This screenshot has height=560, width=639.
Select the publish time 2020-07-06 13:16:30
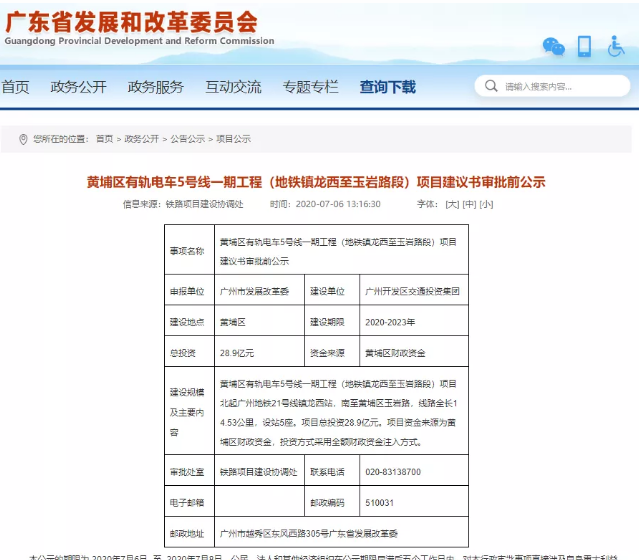coord(338,204)
